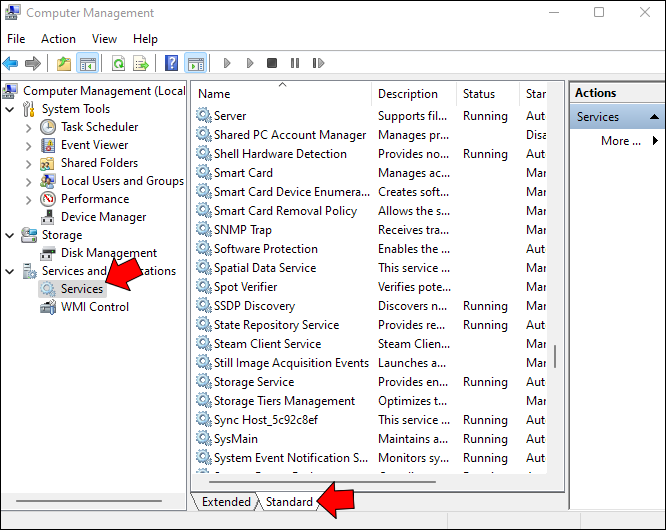
Task: Toggle Show/Hide Console Tree toolbar icon
Action: [x=87, y=64]
